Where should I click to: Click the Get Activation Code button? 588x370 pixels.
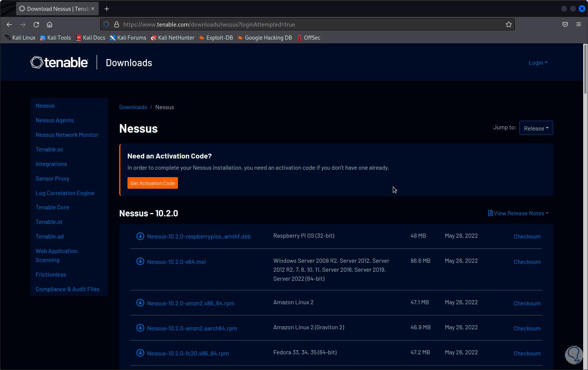pos(153,183)
